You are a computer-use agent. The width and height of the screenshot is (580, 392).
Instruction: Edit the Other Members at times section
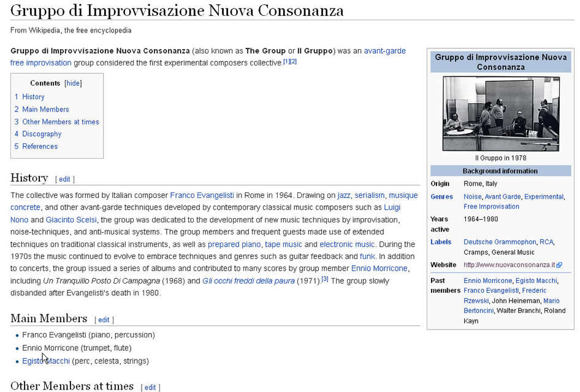150,388
